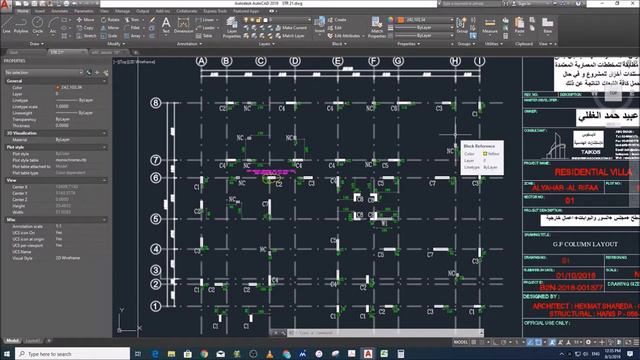Click the Trim tool
The width and height of the screenshot is (640, 360).
(x=132, y=20)
